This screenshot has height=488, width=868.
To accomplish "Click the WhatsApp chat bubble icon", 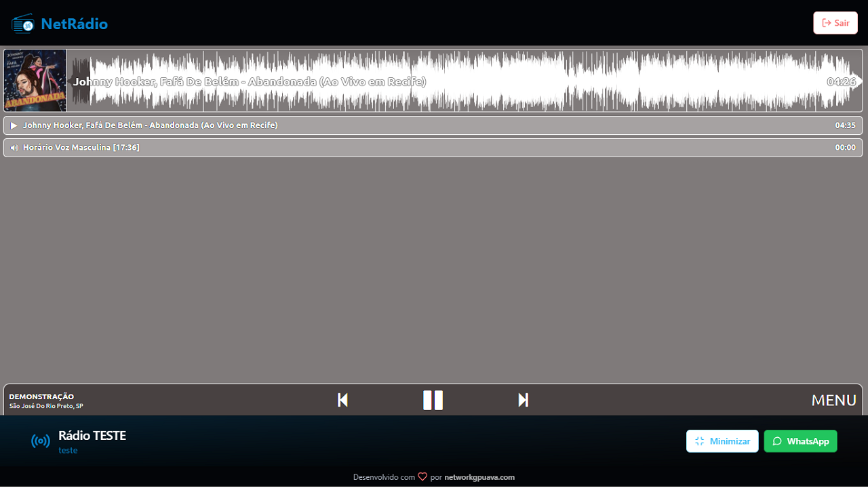I will coord(777,441).
